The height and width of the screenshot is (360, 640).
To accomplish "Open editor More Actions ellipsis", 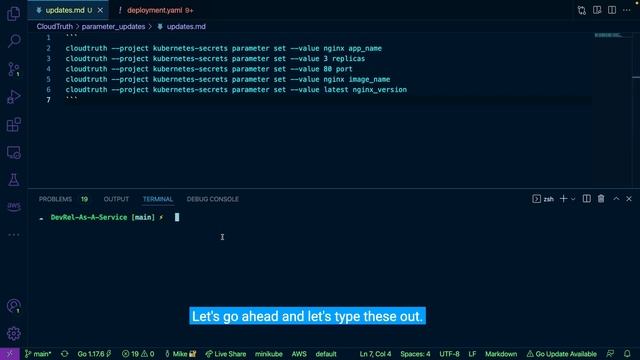I will click(x=627, y=10).
